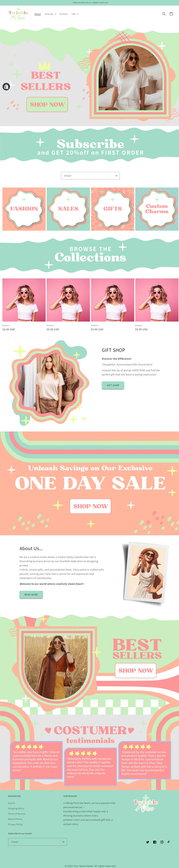The image size is (179, 868).
Task: Submit the top email subscribe arrow
Action: [116, 175]
